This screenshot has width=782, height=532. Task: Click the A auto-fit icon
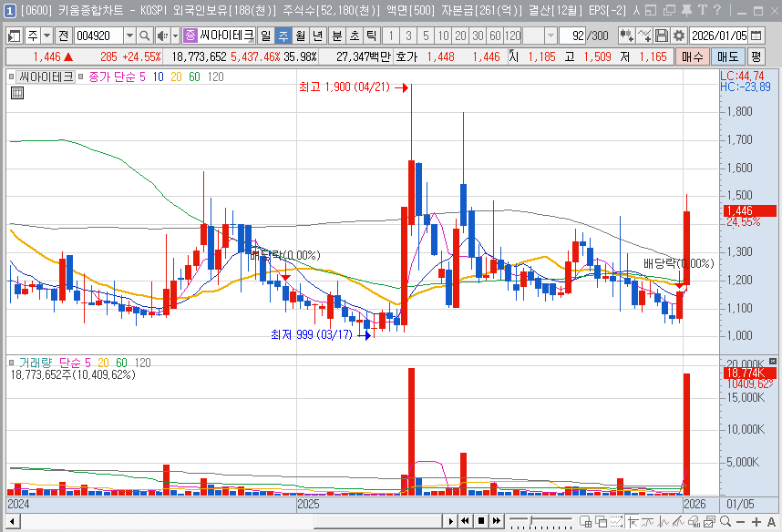(772, 522)
